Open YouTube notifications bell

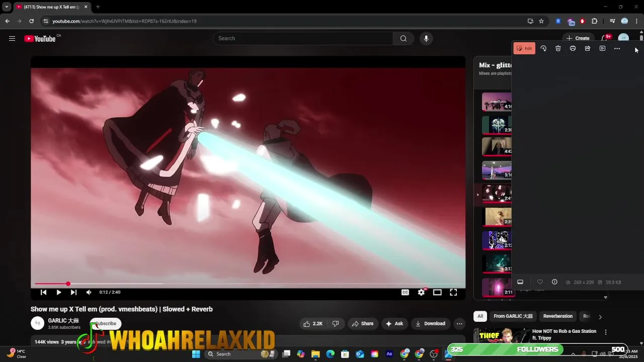[606, 39]
